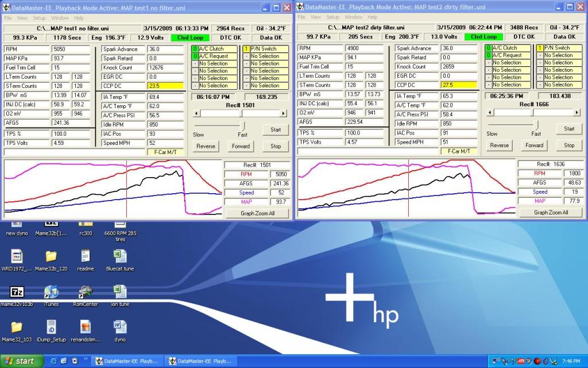Toggle A/C Clutch indicator in no filter window
The height and width of the screenshot is (368, 588).
click(x=195, y=49)
